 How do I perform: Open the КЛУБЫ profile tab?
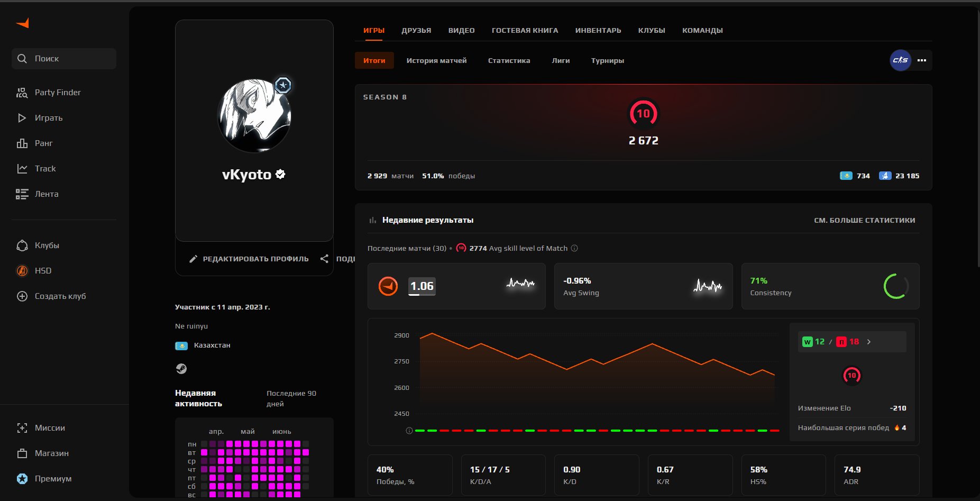click(x=652, y=30)
